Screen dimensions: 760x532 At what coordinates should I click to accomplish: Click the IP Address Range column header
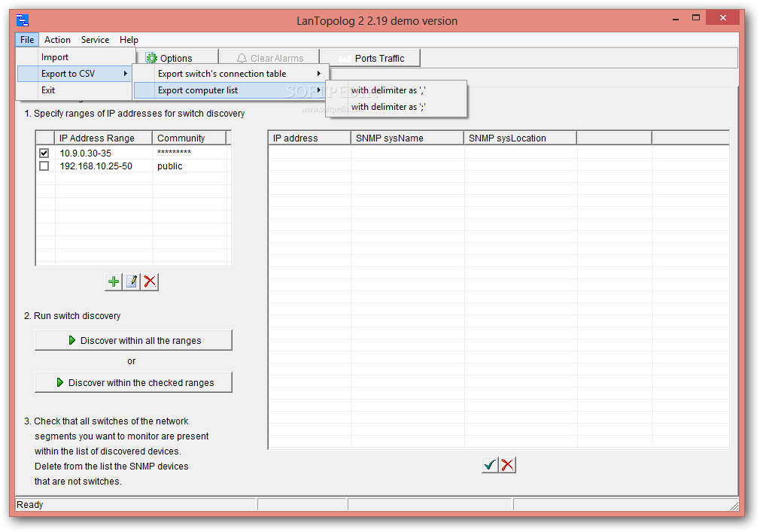[103, 138]
